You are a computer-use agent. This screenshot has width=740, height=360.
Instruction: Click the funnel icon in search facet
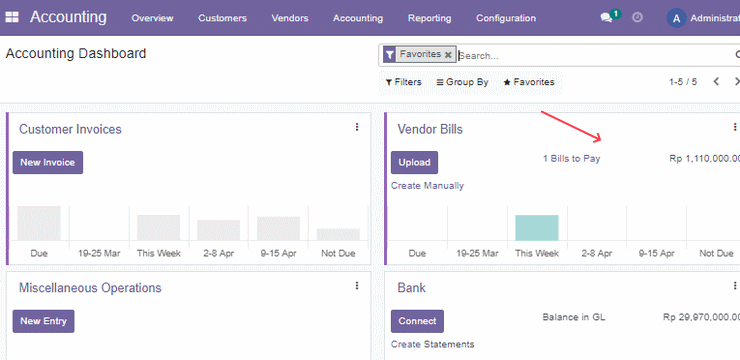pos(389,55)
